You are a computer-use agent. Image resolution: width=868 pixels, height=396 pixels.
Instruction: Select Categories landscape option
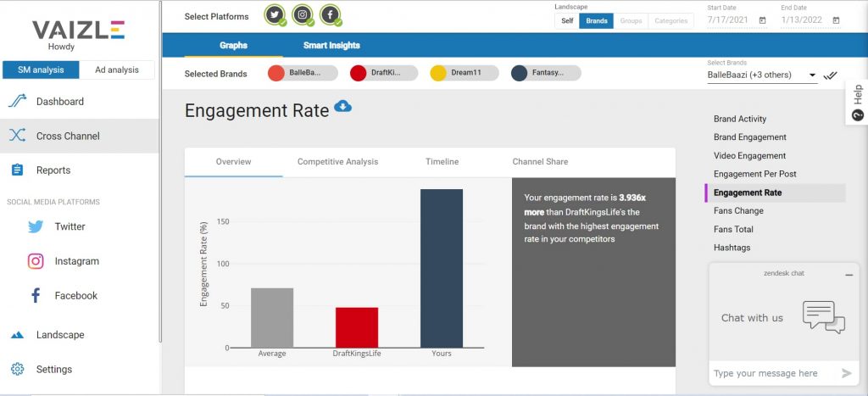(671, 21)
